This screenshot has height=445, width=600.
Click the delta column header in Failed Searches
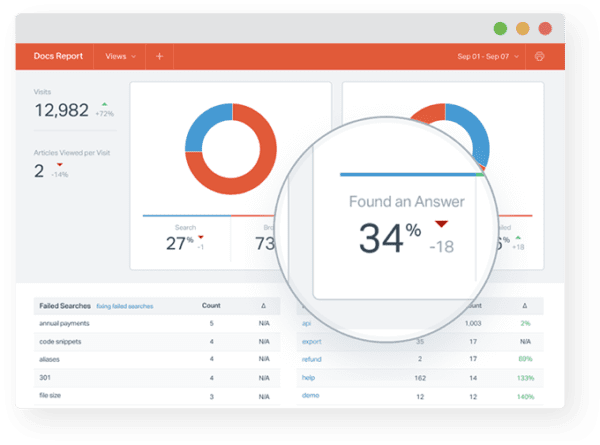[x=263, y=306]
